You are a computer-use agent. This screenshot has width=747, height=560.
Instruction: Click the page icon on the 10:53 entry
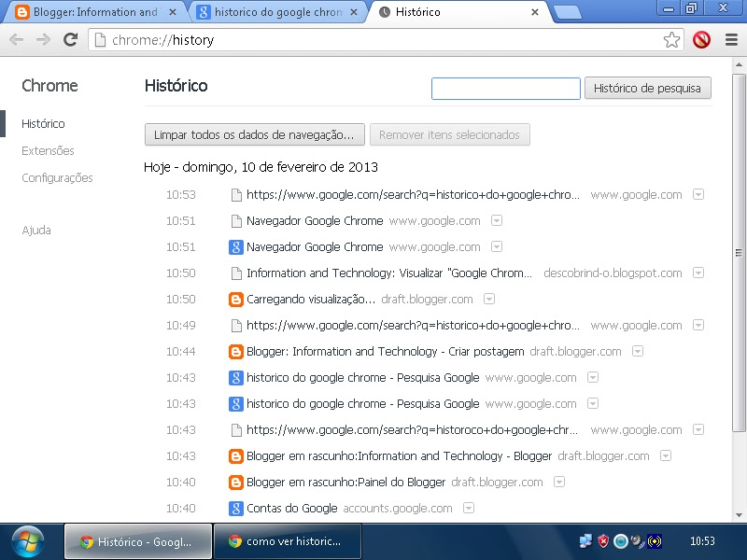(x=236, y=195)
